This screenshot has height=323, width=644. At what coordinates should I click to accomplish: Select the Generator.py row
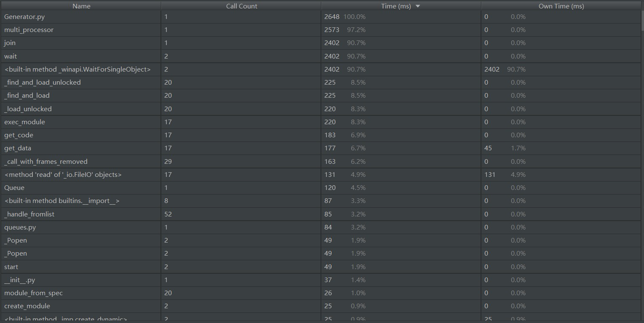point(321,17)
